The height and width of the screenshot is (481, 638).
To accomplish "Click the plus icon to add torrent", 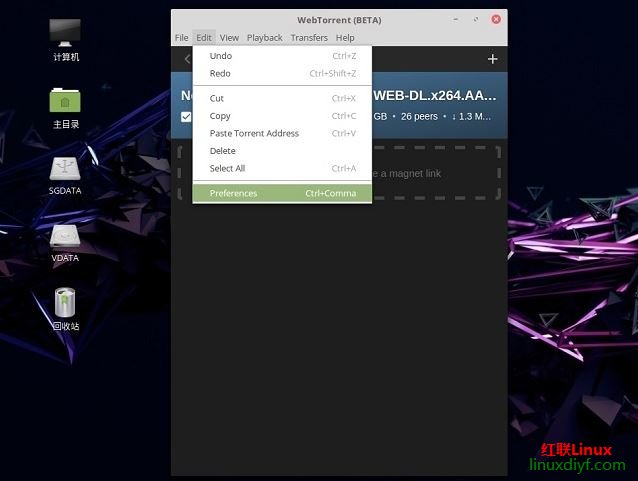I will 492,59.
